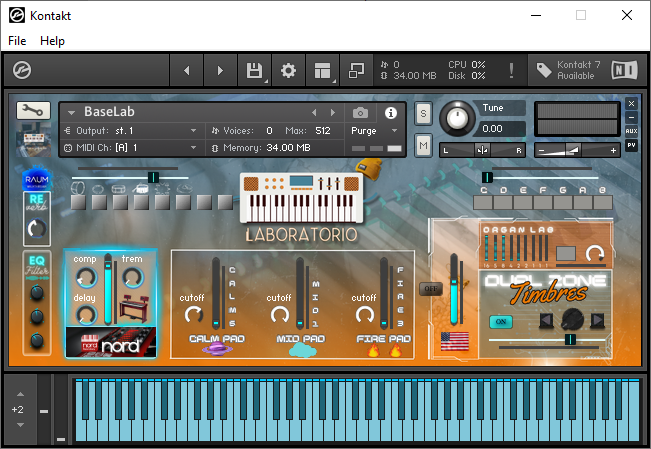Show instrument info with i icon

(391, 113)
